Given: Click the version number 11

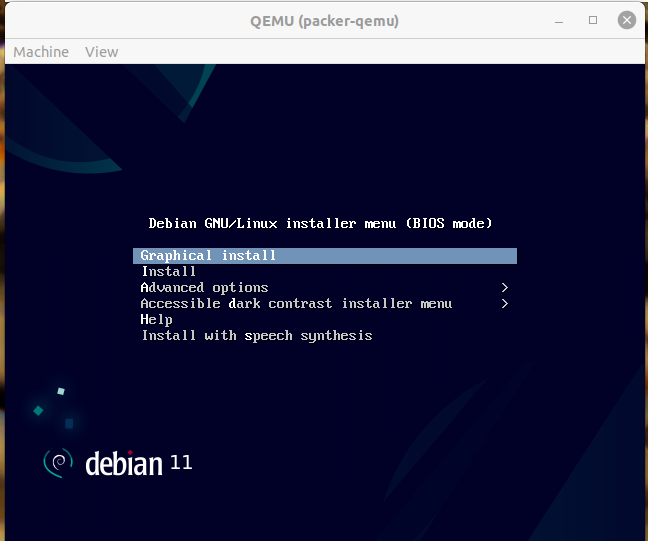Looking at the screenshot, I should 182,463.
